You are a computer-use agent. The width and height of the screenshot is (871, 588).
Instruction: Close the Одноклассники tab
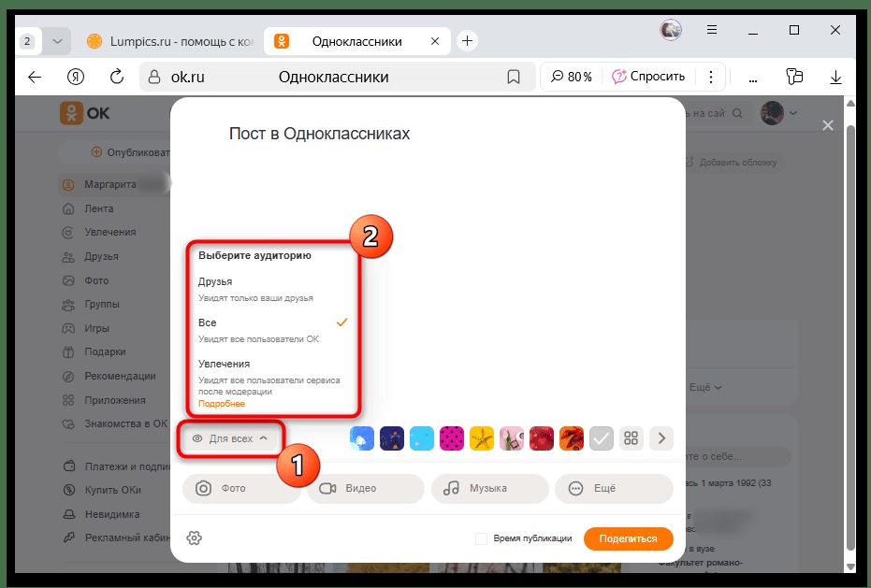click(435, 41)
